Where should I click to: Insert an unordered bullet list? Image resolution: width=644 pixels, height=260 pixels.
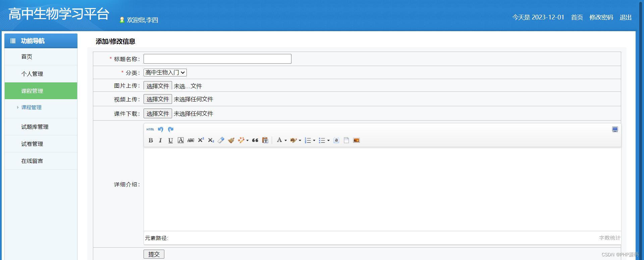click(322, 140)
